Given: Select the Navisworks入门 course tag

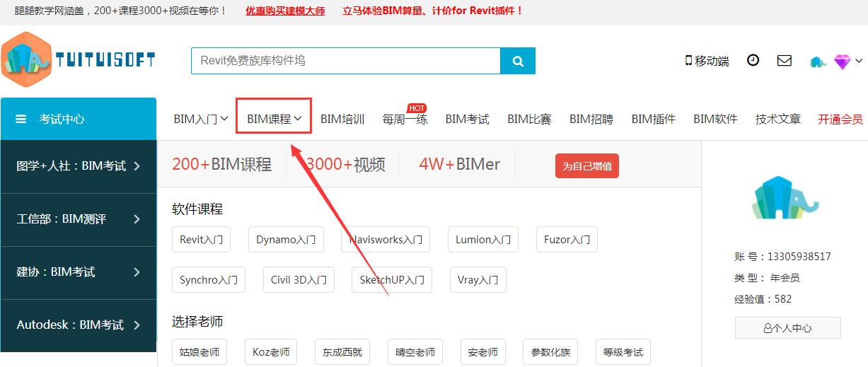Looking at the screenshot, I should pos(386,240).
